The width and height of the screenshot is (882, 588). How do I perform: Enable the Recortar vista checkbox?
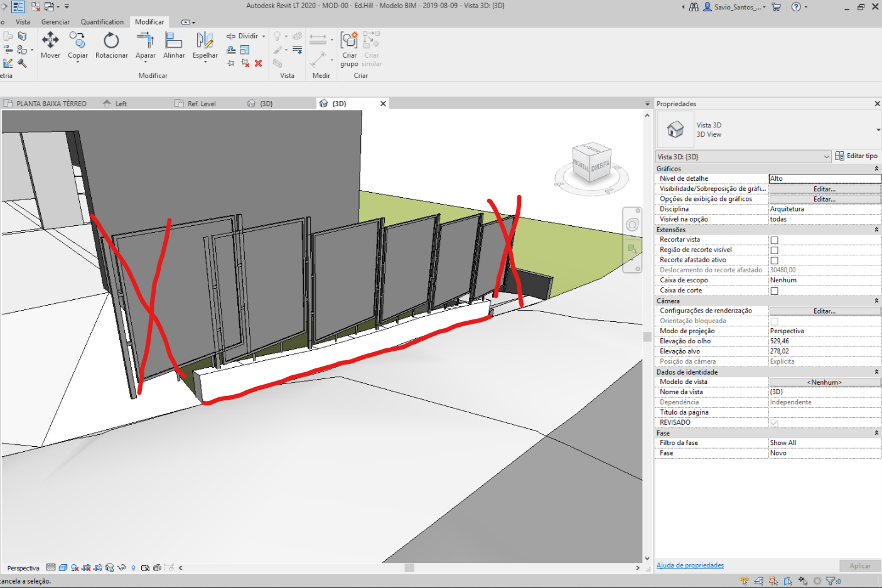click(775, 239)
